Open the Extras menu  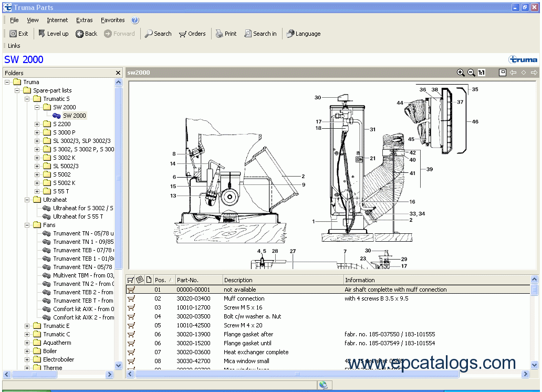click(x=85, y=20)
